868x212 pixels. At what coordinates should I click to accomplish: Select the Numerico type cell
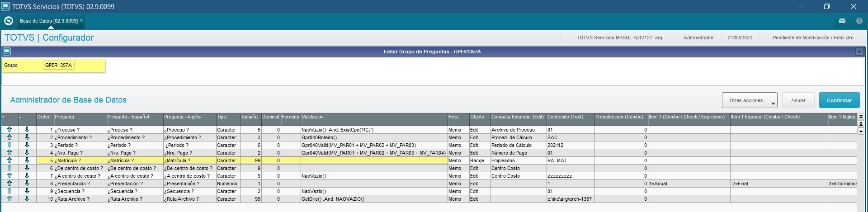click(x=227, y=184)
